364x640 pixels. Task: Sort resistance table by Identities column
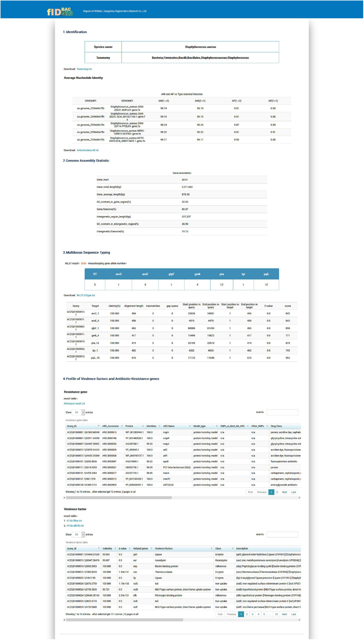(153, 426)
